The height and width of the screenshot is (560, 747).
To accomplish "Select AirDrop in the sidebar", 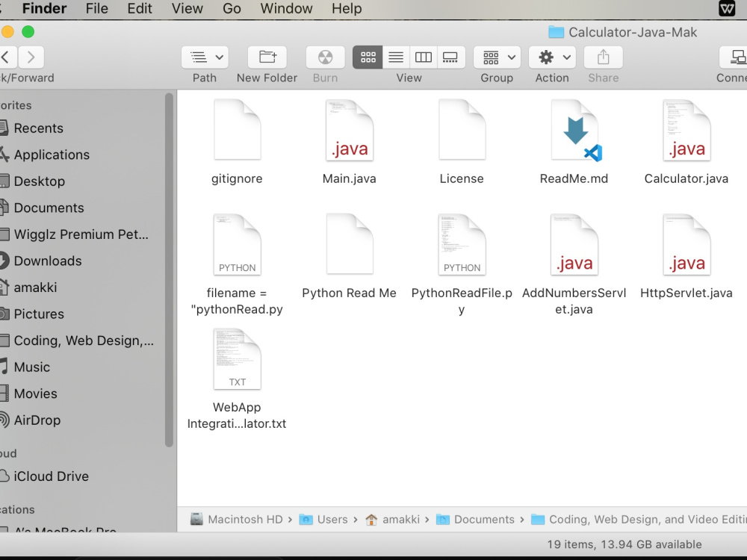I will click(37, 420).
